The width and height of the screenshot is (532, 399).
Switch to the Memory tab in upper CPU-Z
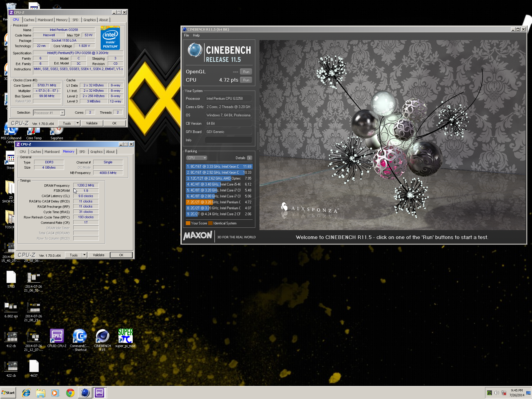62,20
